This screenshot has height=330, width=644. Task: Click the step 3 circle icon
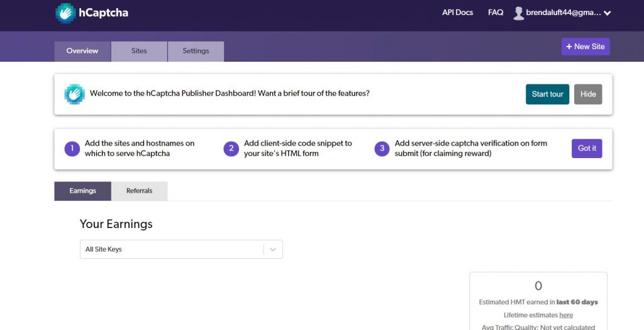pyautogui.click(x=382, y=149)
